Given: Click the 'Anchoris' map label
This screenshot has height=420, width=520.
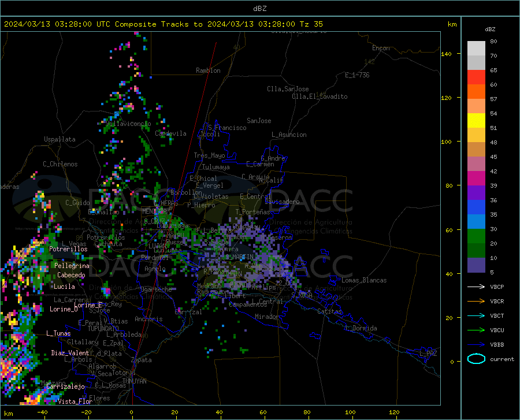Looking at the screenshot, I should [148, 319].
